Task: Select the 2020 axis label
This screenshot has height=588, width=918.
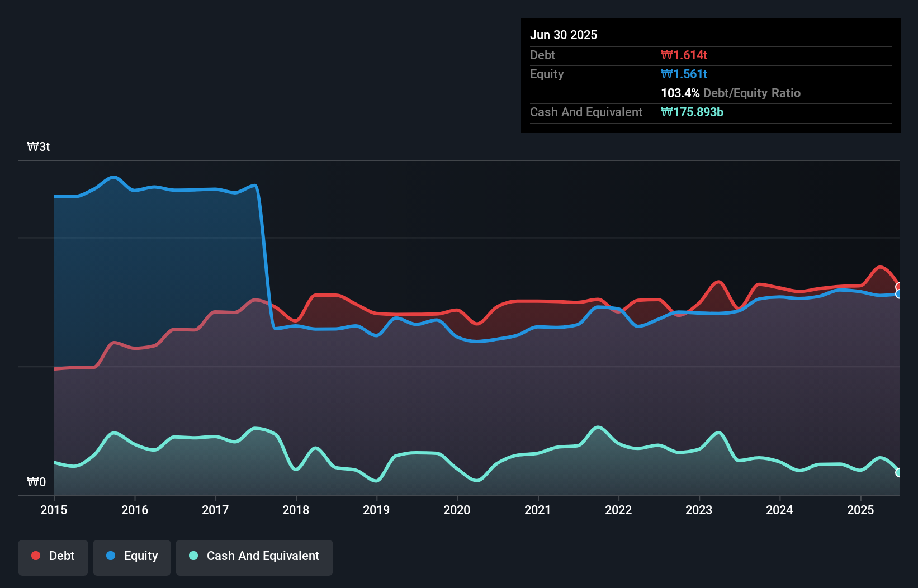Action: [457, 510]
